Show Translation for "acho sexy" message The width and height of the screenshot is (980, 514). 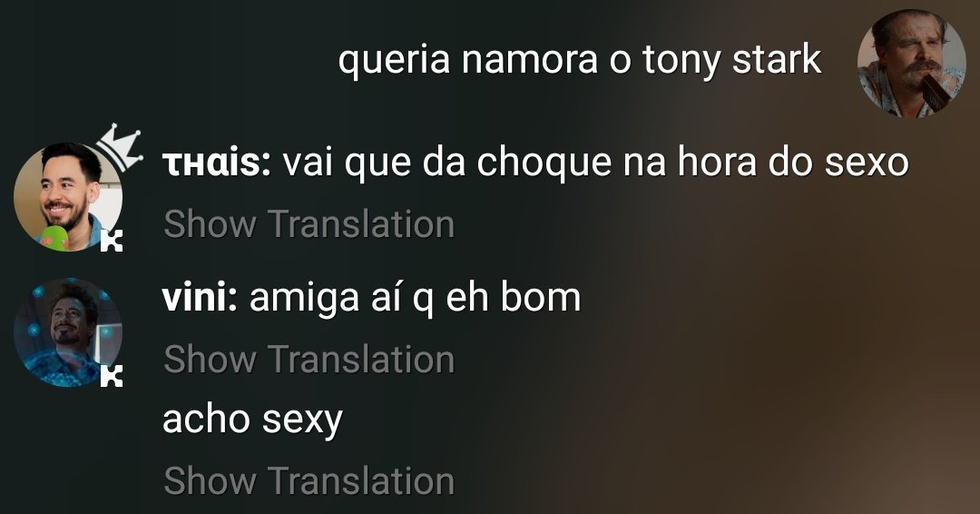click(x=309, y=480)
